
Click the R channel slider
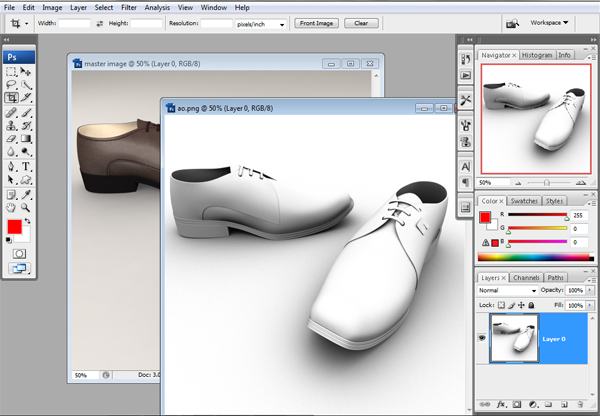[x=537, y=215]
